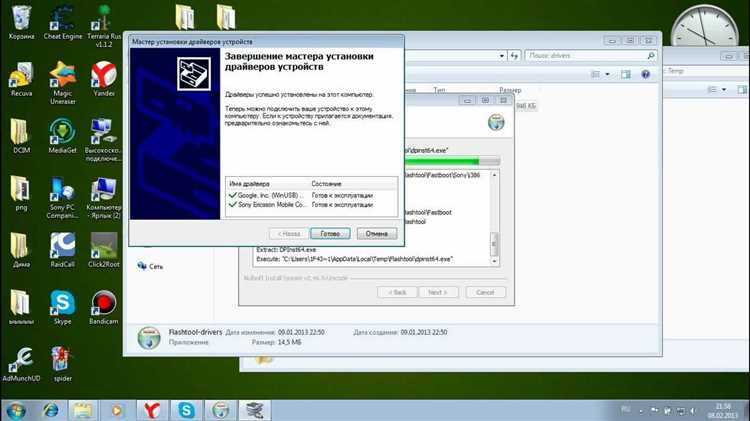Open the Cheat Engine desktop icon
The image size is (750, 421).
(x=61, y=23)
